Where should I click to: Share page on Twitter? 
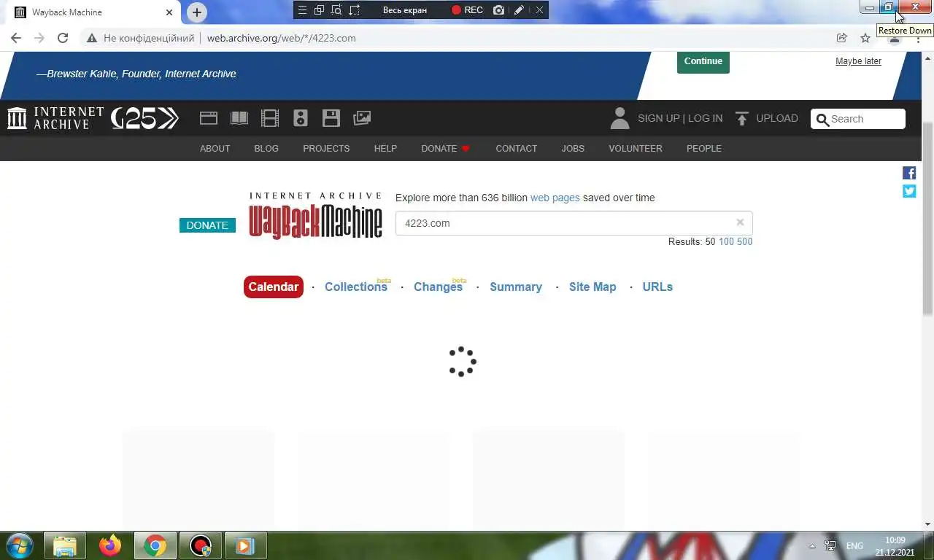(909, 191)
